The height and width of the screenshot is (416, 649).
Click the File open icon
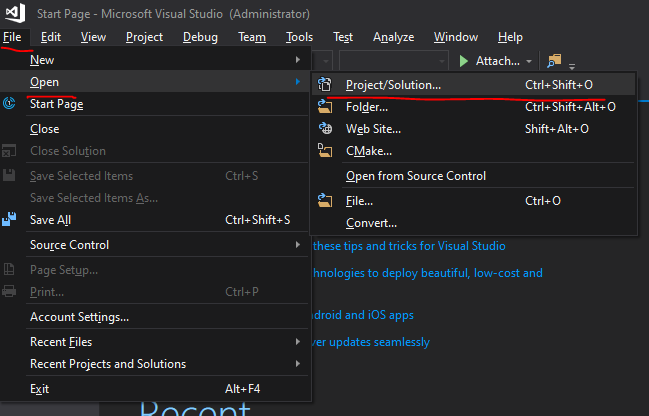325,201
